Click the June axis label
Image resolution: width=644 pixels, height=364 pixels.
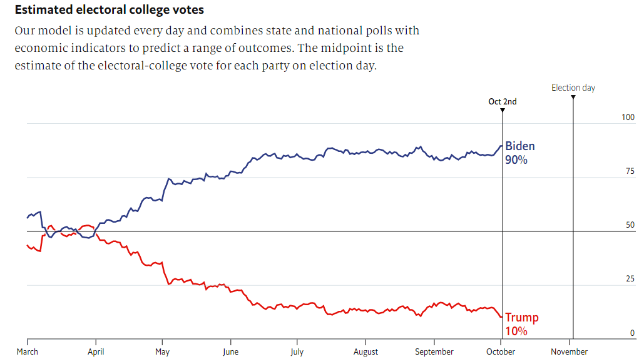[230, 351]
